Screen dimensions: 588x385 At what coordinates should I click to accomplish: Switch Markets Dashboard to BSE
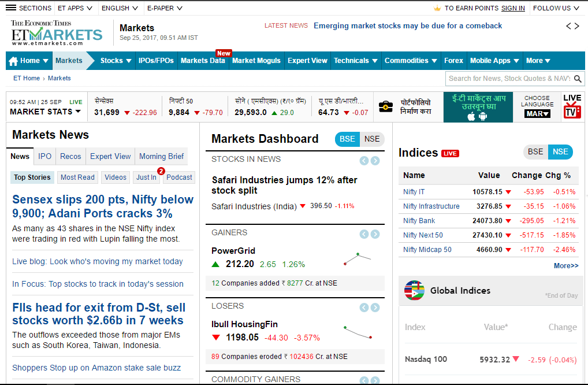pos(347,139)
